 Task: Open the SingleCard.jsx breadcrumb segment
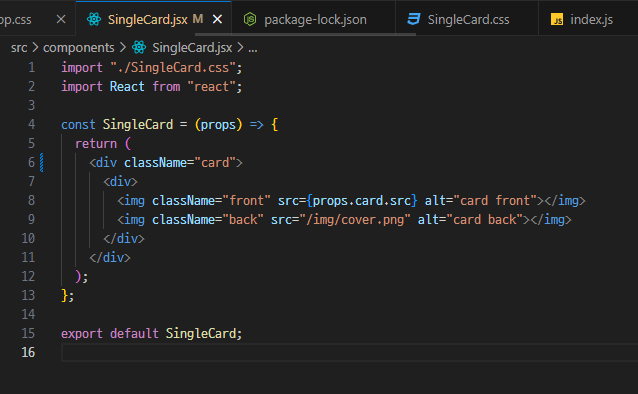coord(192,48)
